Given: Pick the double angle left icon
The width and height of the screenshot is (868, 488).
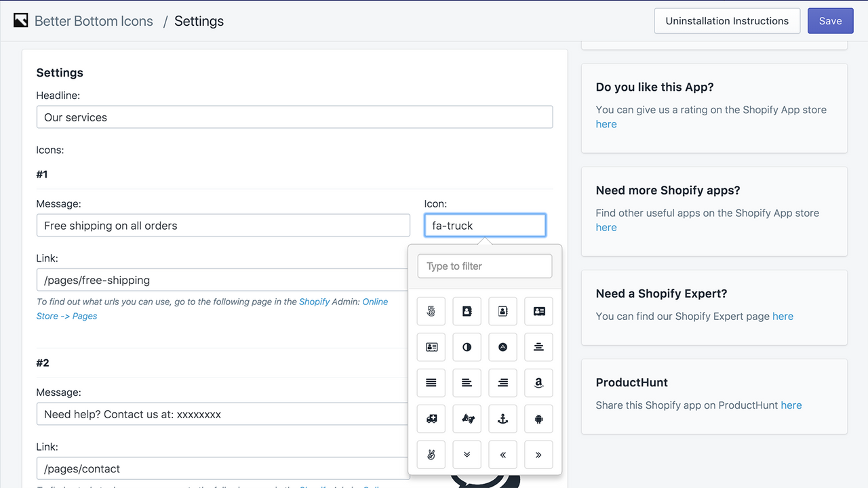Looking at the screenshot, I should click(502, 455).
